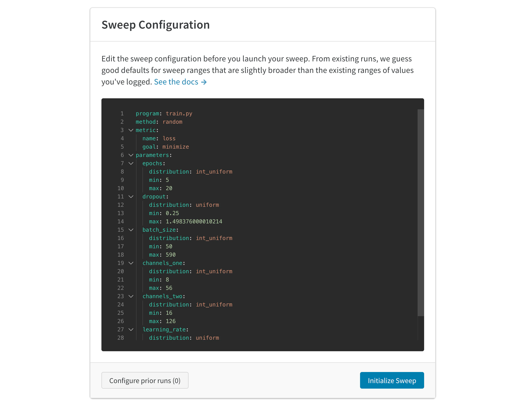Collapse the learning_rate parameter chevron
This screenshot has width=532, height=408.
click(x=131, y=329)
